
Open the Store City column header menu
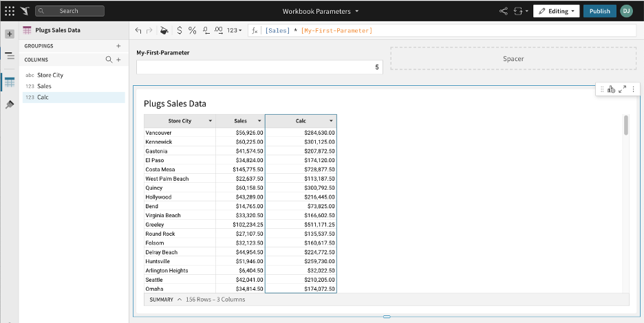point(210,121)
